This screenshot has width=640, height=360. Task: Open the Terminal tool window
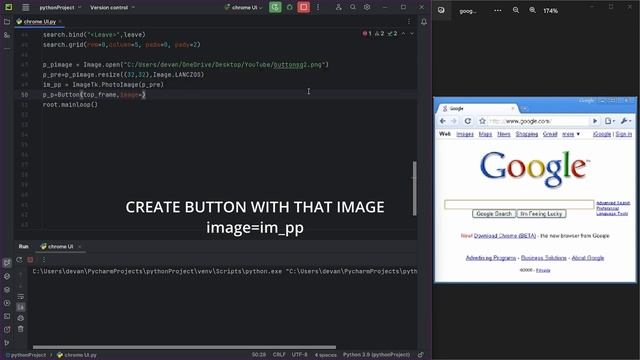pos(7,316)
